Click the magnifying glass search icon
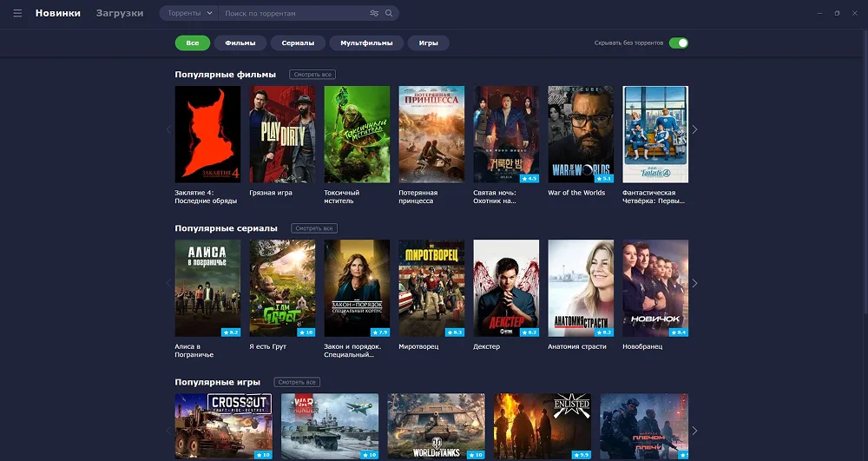This screenshot has width=868, height=461. (389, 14)
